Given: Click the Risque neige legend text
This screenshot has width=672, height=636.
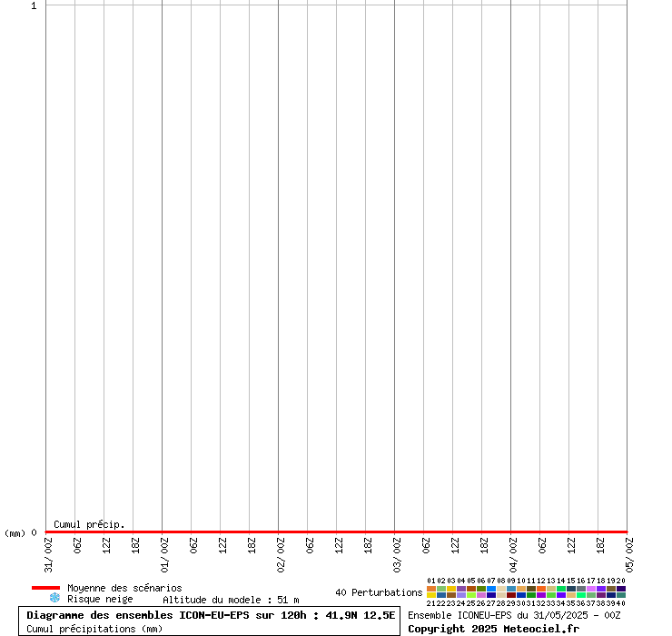Looking at the screenshot, I should coord(100,599).
